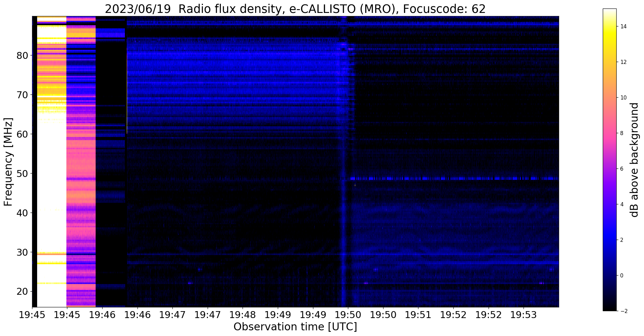Image resolution: width=644 pixels, height=336 pixels.
Task: Click the 20 MHz frequency tick label
Action: [22, 292]
